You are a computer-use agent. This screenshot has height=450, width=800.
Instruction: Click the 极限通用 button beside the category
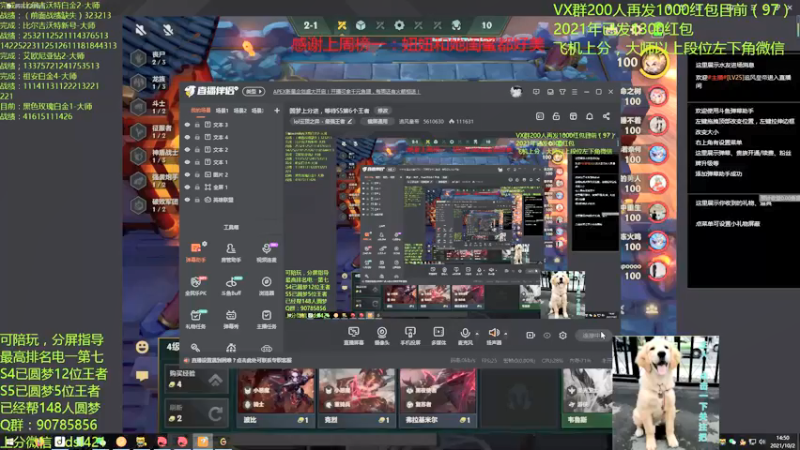pyautogui.click(x=378, y=121)
